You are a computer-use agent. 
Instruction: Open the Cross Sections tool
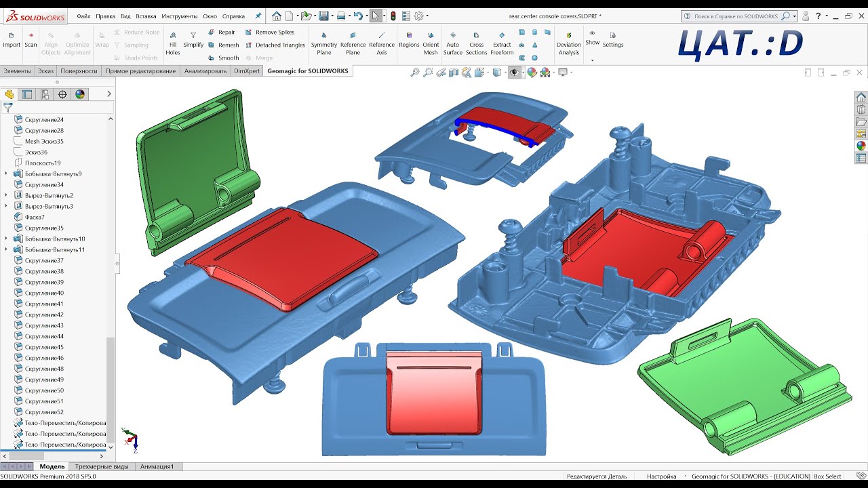(477, 43)
